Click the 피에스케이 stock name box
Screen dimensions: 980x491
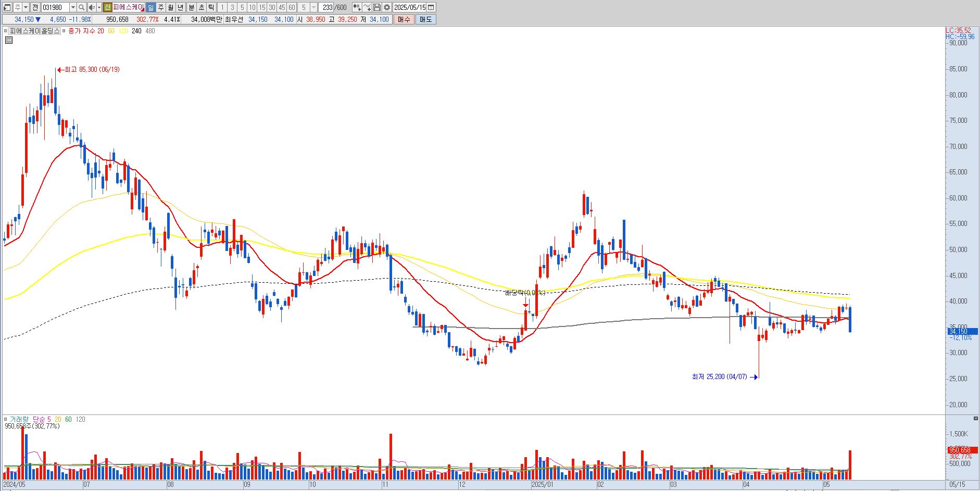click(128, 7)
